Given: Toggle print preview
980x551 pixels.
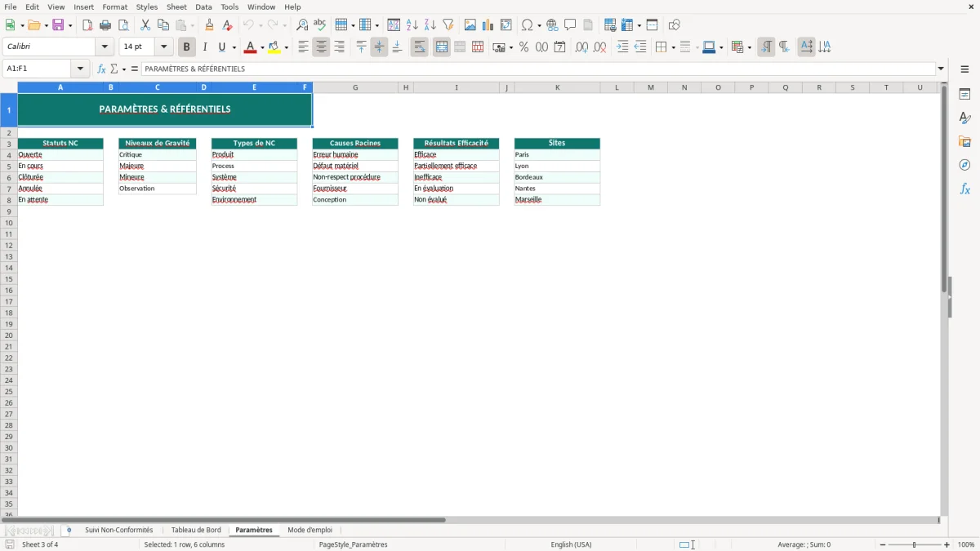Looking at the screenshot, I should tap(123, 25).
